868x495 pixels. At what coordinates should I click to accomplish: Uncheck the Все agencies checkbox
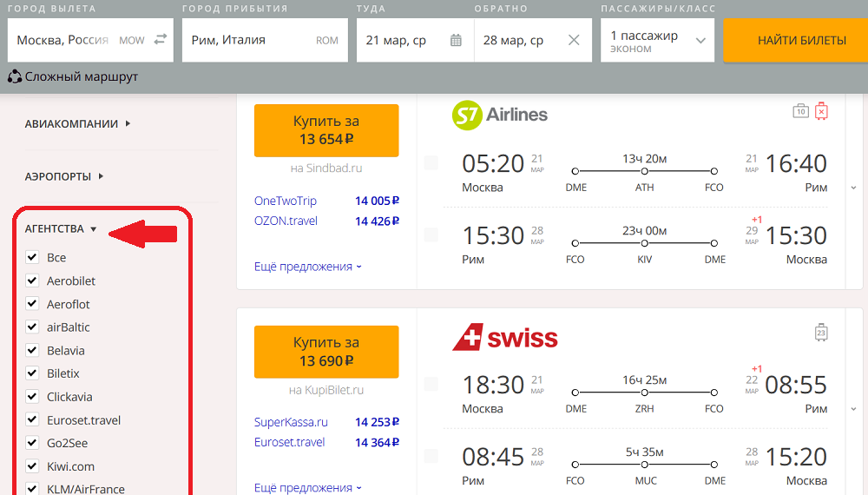tap(32, 257)
